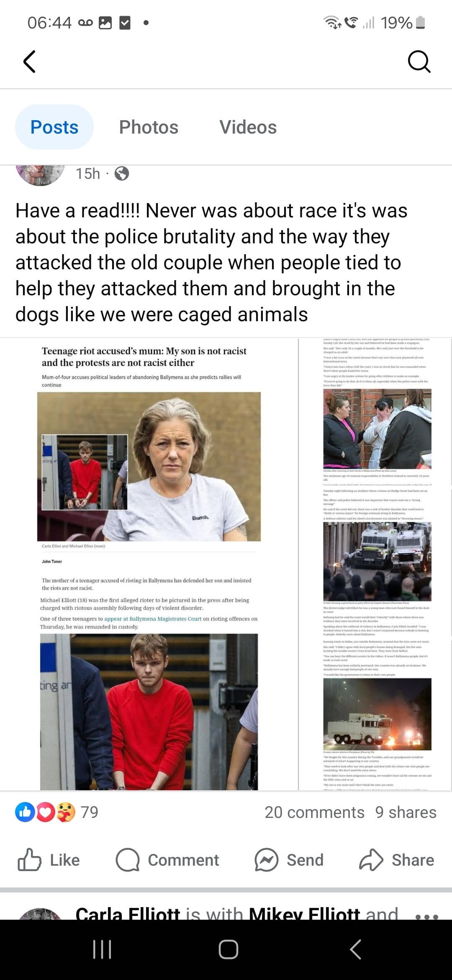Viewport: 452px width, 980px height.
Task: Tap Android recent apps button
Action: [102, 949]
